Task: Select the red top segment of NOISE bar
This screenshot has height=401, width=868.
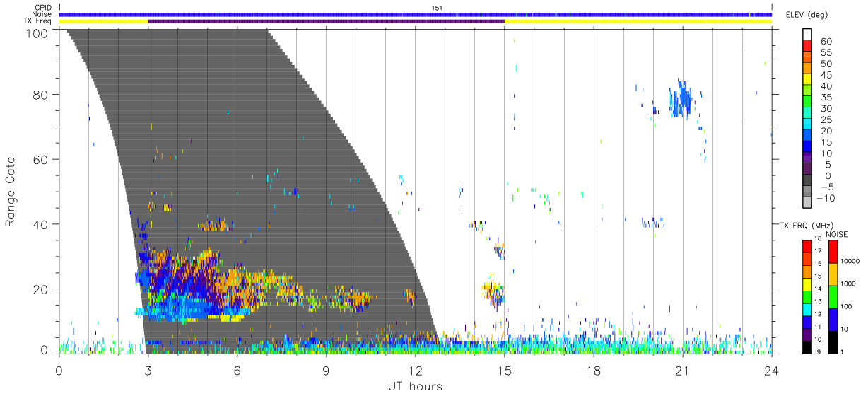Action: coord(833,252)
